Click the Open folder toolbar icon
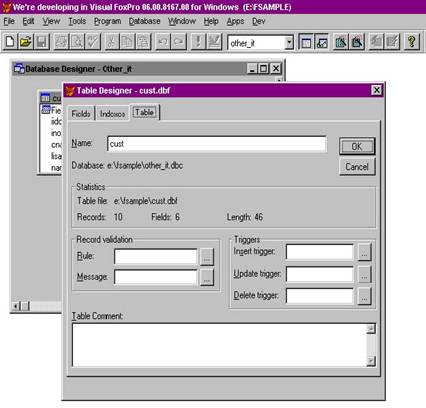Screen dimensions: 426x408 coord(26,42)
